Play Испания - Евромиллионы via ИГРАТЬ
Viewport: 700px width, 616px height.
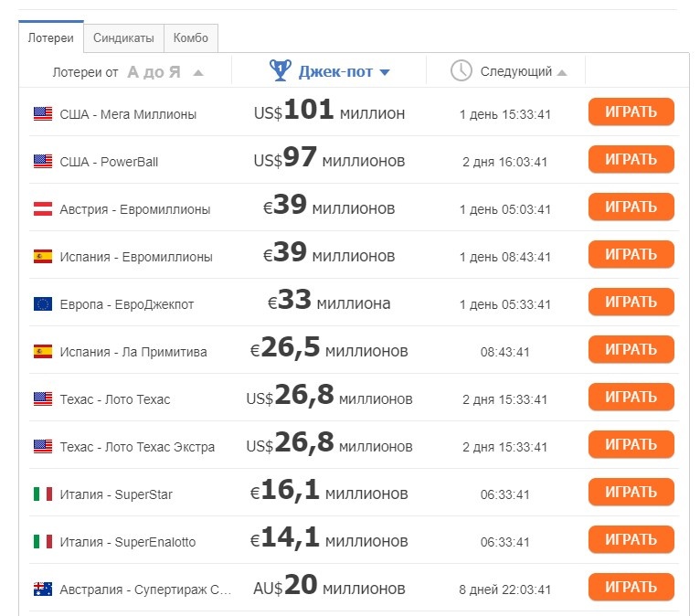[631, 254]
